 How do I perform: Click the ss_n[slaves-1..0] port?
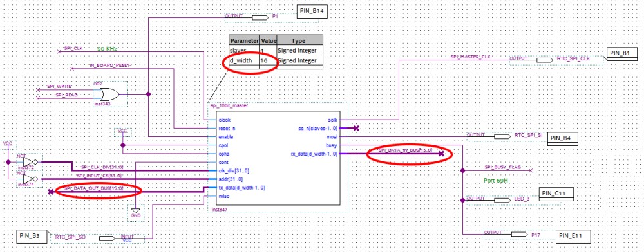pos(318,129)
